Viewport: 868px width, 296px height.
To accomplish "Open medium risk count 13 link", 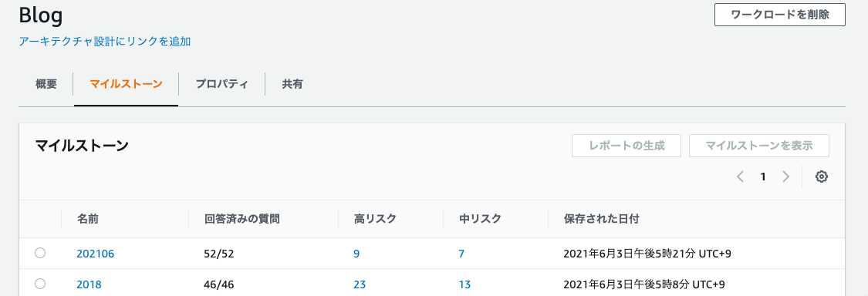I will pos(464,285).
